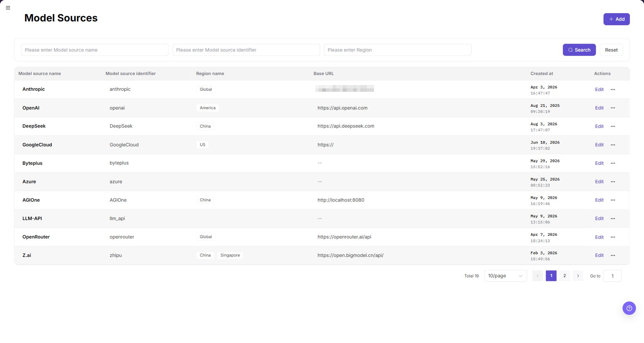Click the Add button
644x343 pixels.
click(x=616, y=19)
